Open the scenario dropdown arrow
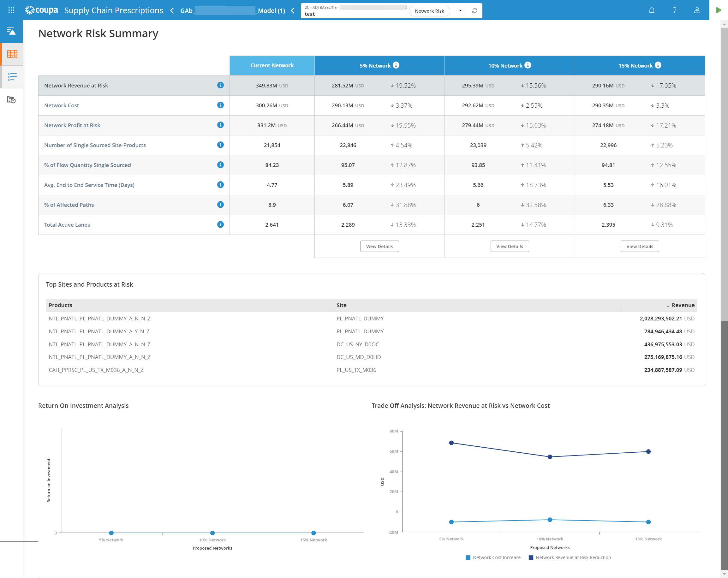The image size is (728, 578). (460, 10)
